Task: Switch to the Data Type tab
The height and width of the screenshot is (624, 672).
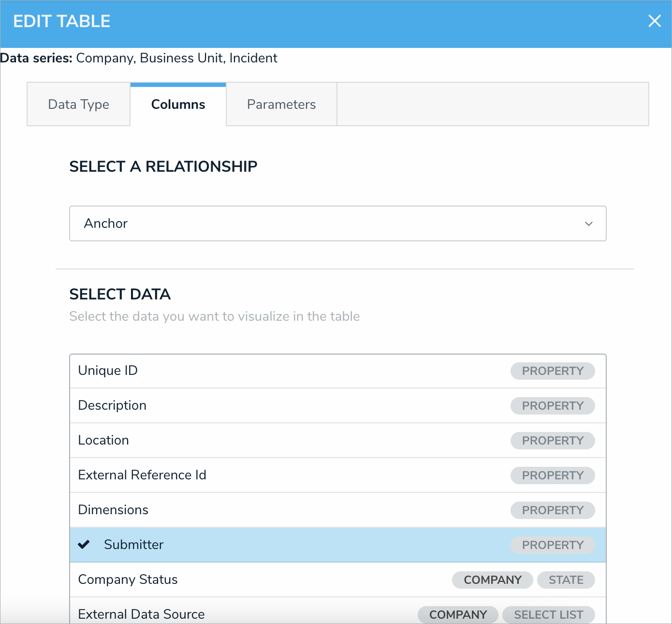Action: (78, 104)
